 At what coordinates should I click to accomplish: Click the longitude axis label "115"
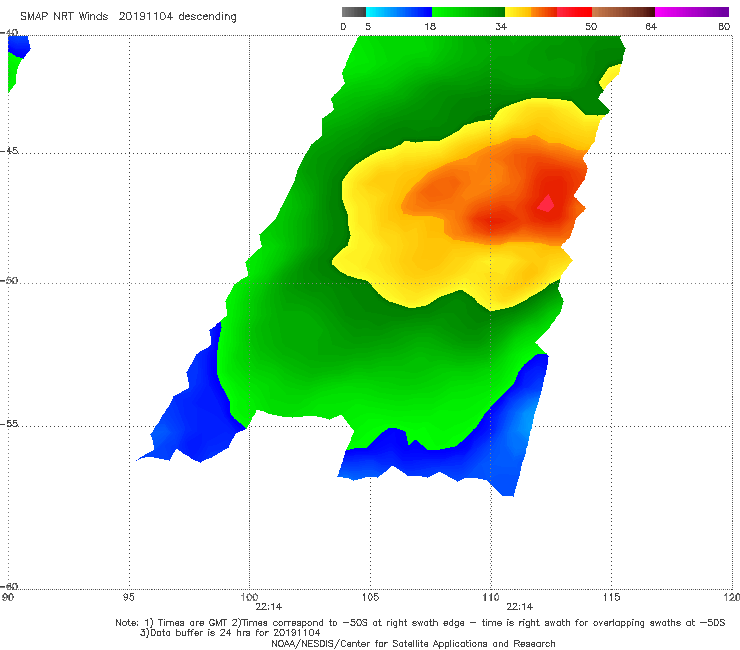click(x=612, y=597)
